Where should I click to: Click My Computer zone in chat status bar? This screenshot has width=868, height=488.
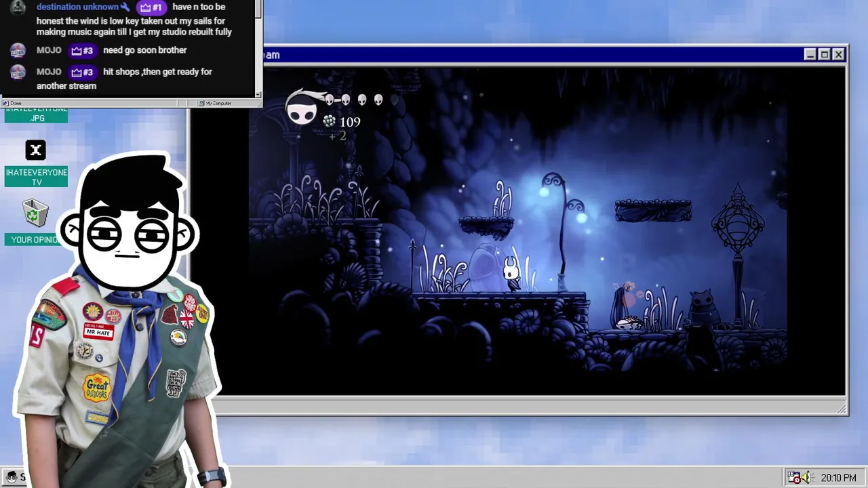pos(218,103)
